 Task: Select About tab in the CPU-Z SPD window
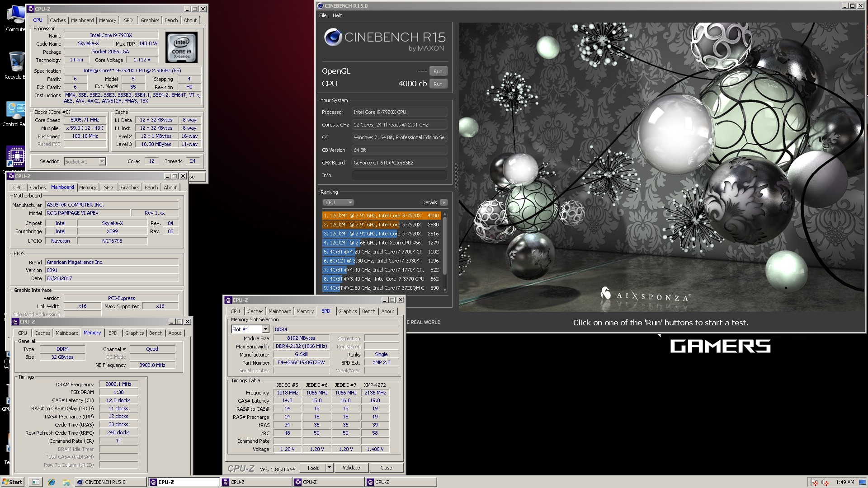tap(388, 311)
